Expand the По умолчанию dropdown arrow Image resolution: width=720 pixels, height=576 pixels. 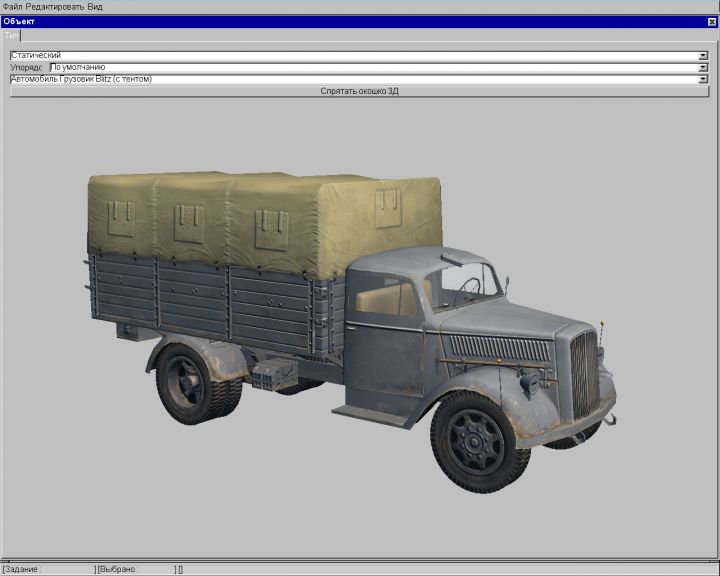703,67
